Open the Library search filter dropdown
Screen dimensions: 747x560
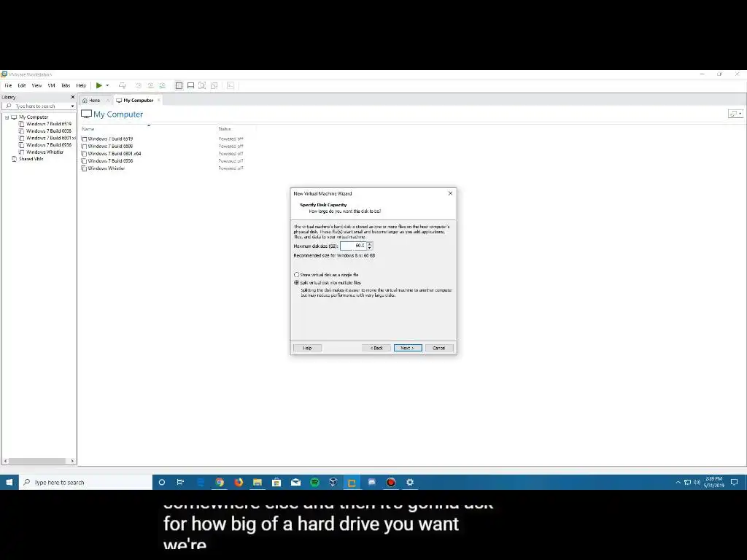tap(72, 106)
